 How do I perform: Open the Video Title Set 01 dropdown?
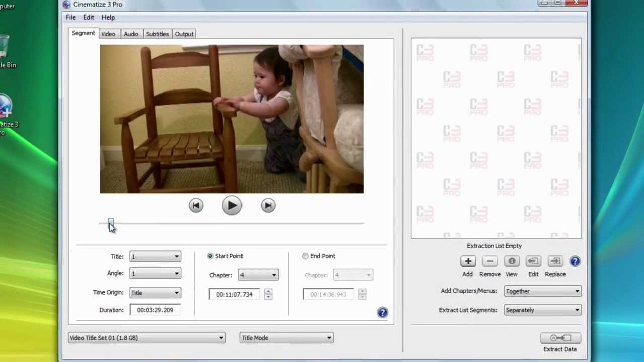click(147, 338)
